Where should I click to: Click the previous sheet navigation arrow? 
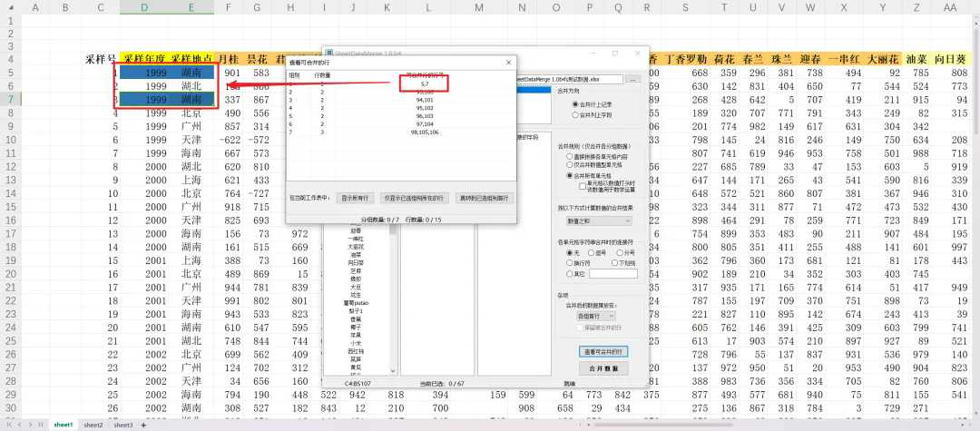pyautogui.click(x=22, y=425)
